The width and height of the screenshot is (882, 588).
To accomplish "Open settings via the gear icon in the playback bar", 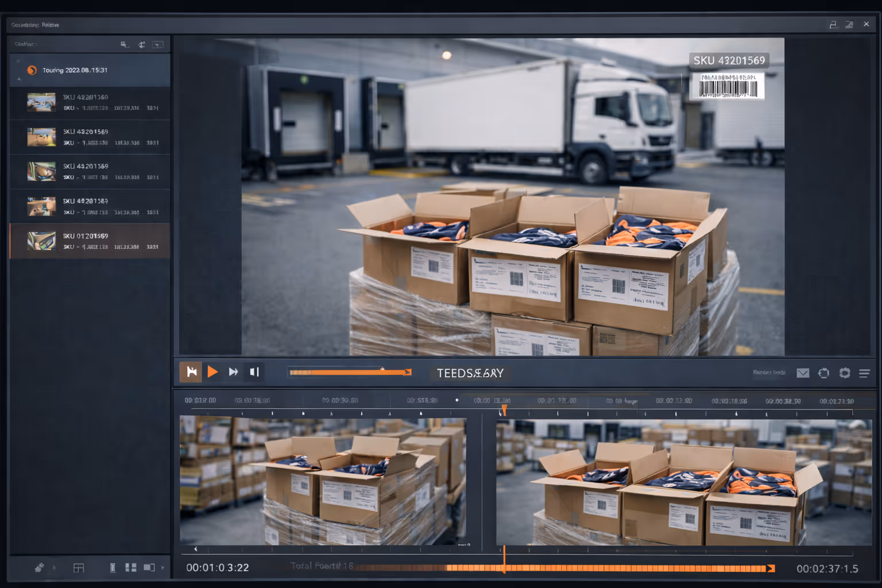I will click(845, 373).
